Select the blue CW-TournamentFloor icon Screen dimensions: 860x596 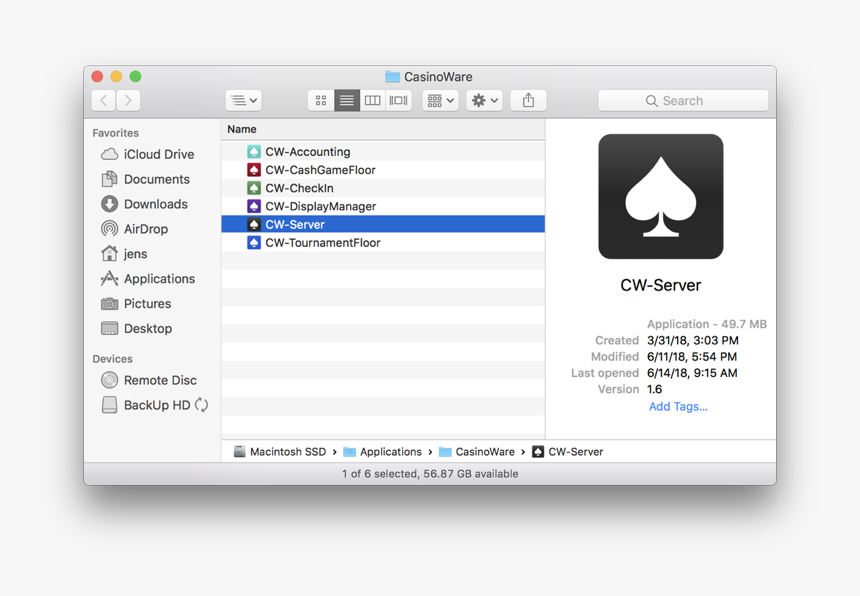pyautogui.click(x=253, y=242)
